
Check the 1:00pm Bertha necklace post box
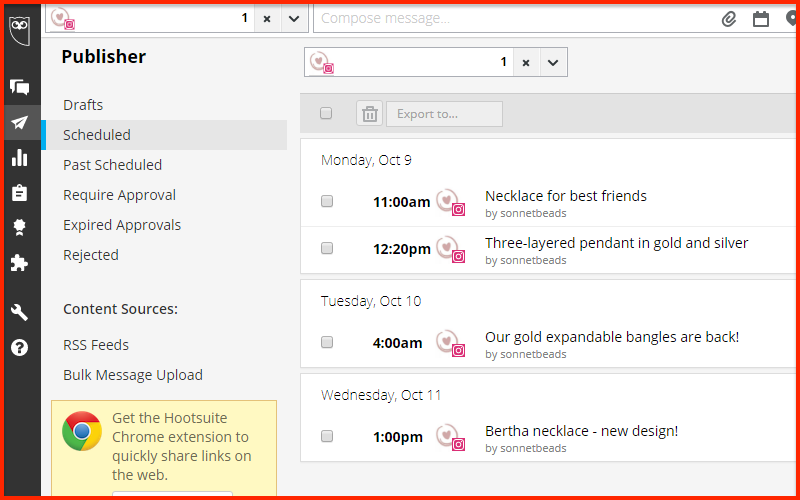(x=327, y=436)
